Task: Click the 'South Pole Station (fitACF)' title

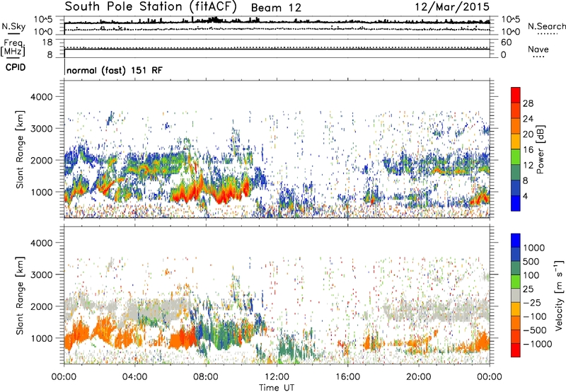Action: [151, 7]
